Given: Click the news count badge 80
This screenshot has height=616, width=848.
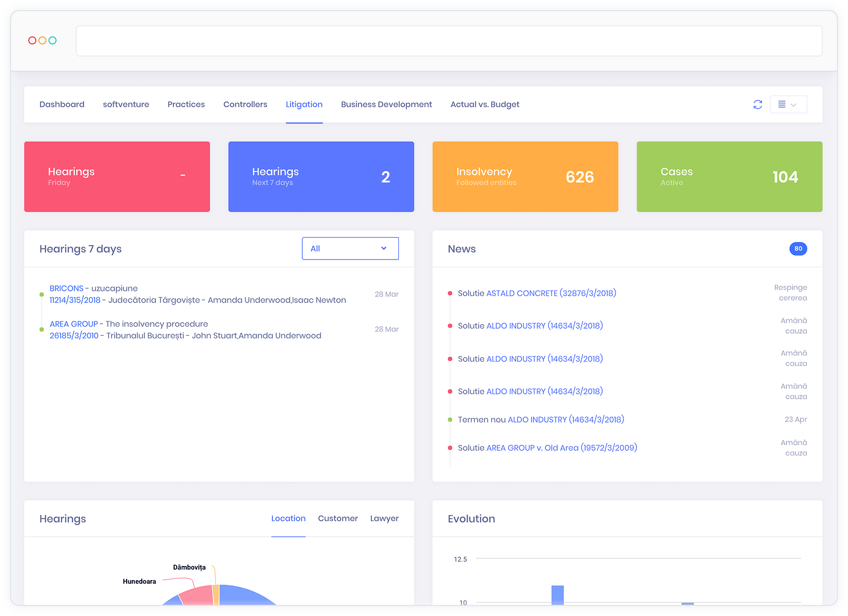Looking at the screenshot, I should click(798, 248).
